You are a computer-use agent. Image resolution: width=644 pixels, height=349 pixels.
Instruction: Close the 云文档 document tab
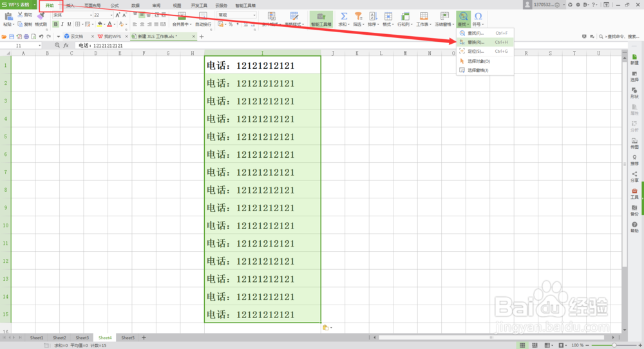click(x=92, y=37)
